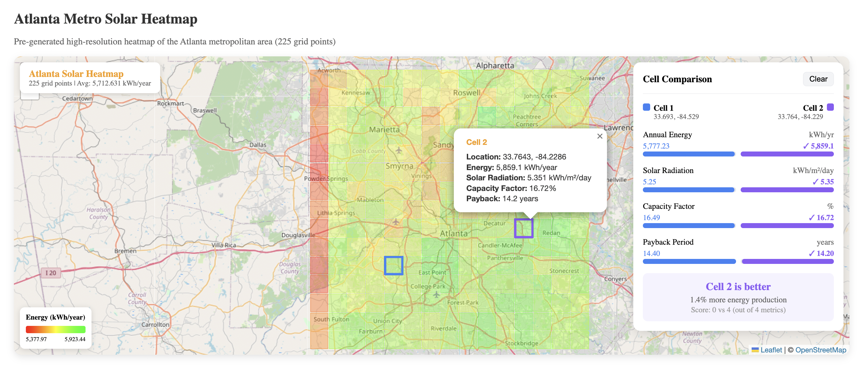
Task: Click the red heatmap cell near Powder Springs
Action: [x=319, y=172]
